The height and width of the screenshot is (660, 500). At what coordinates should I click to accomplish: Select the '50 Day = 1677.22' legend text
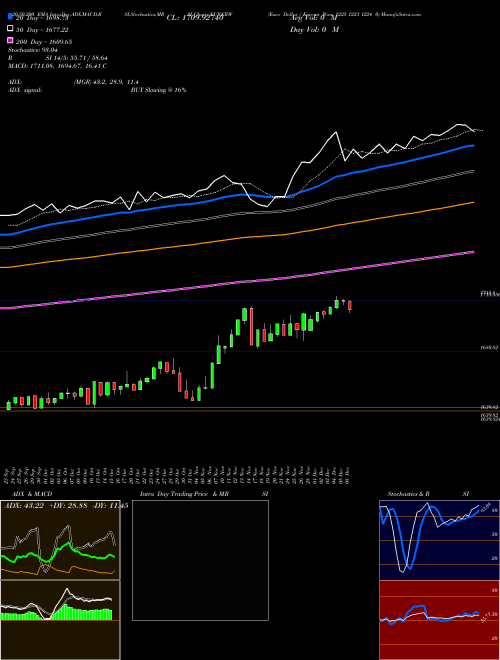[x=42, y=30]
